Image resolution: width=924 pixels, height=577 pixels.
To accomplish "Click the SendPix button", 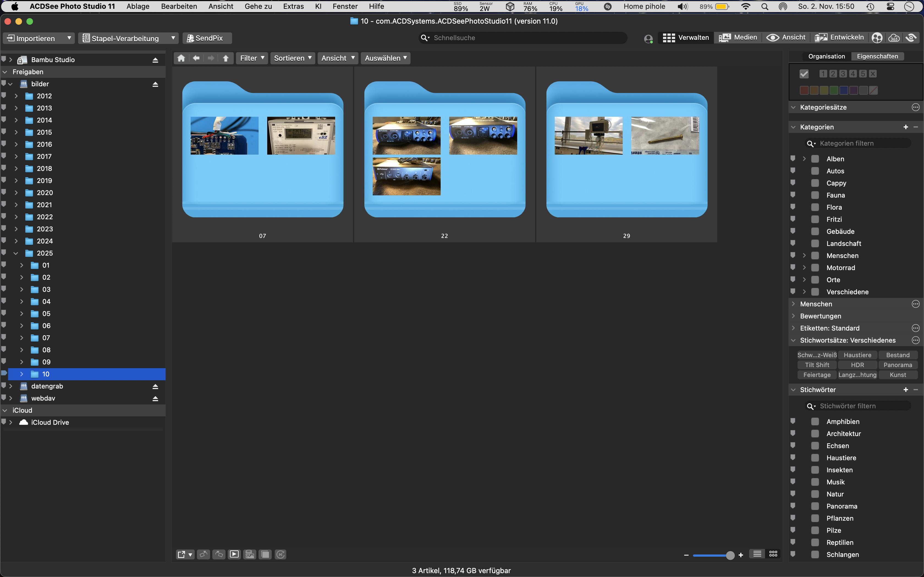I will tap(207, 38).
